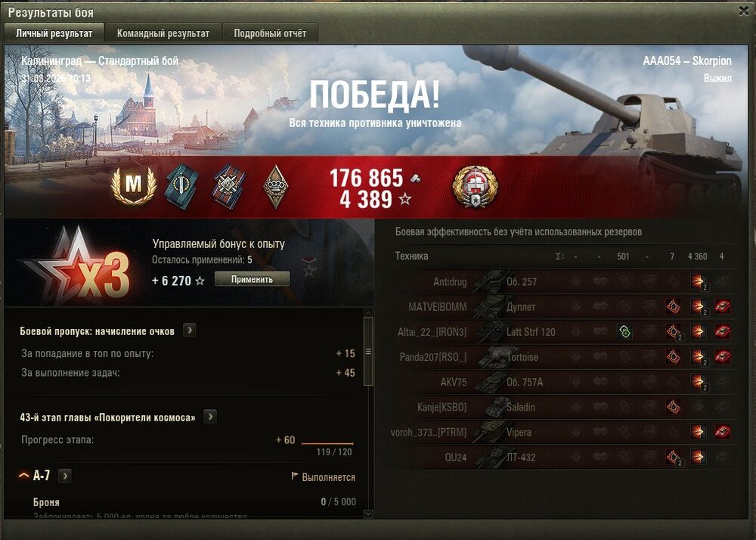Click the Применить bonus button
The image size is (756, 540).
[253, 279]
